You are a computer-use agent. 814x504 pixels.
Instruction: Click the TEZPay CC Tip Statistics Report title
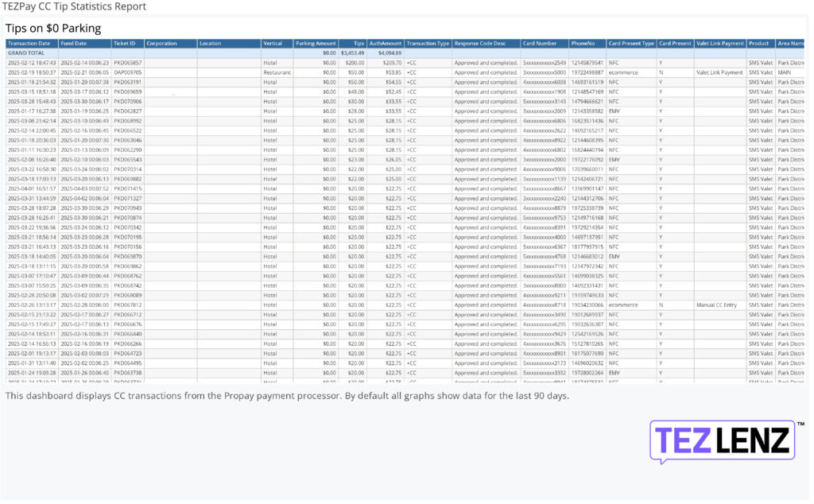click(x=74, y=6)
